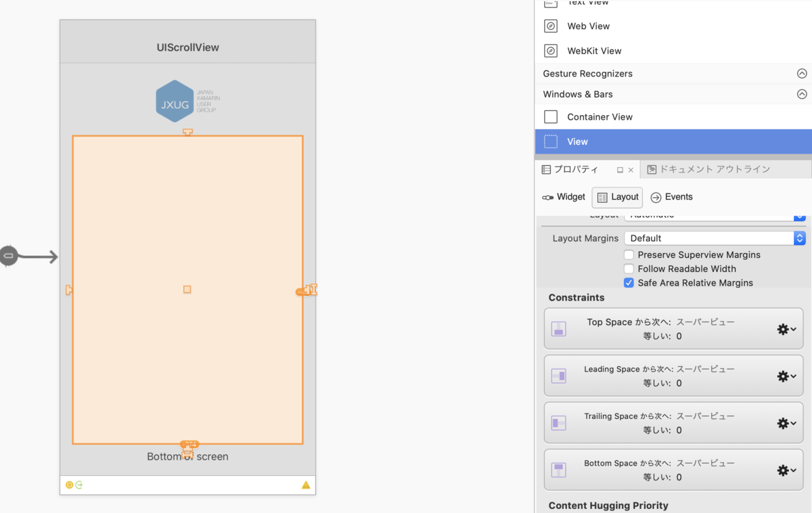Viewport: 812px width, 513px height.
Task: Select the "Bottom of screen" label
Action: 187,457
